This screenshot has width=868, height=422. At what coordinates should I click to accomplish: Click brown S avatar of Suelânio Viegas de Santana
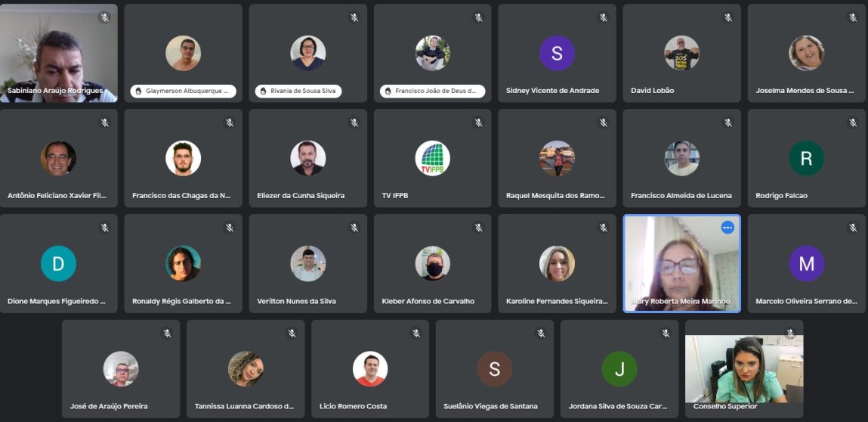pos(494,369)
